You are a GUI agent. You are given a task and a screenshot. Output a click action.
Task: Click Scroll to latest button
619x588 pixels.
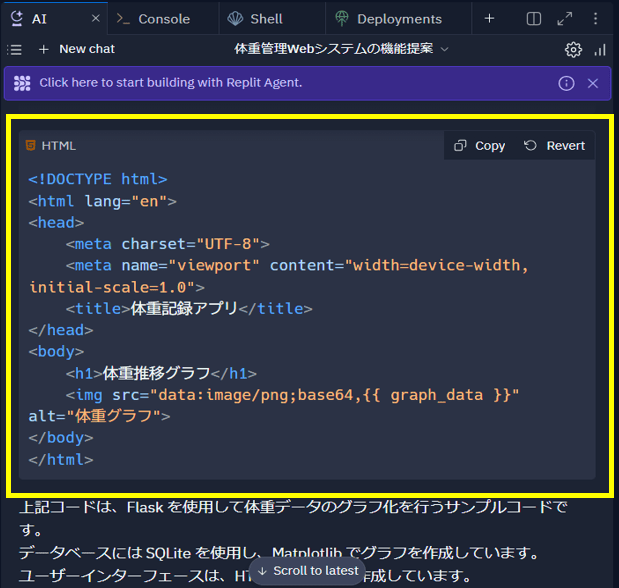[307, 571]
